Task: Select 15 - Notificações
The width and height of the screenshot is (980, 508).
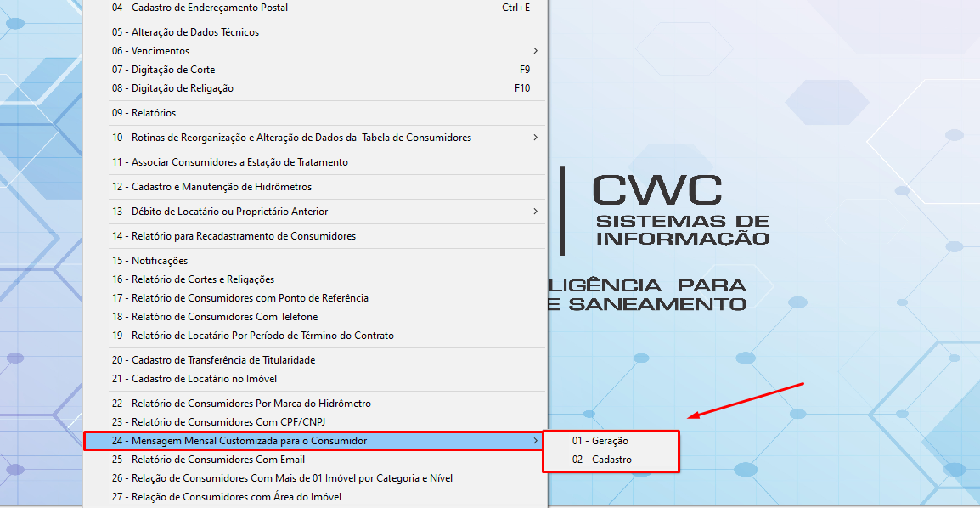Action: pos(149,261)
